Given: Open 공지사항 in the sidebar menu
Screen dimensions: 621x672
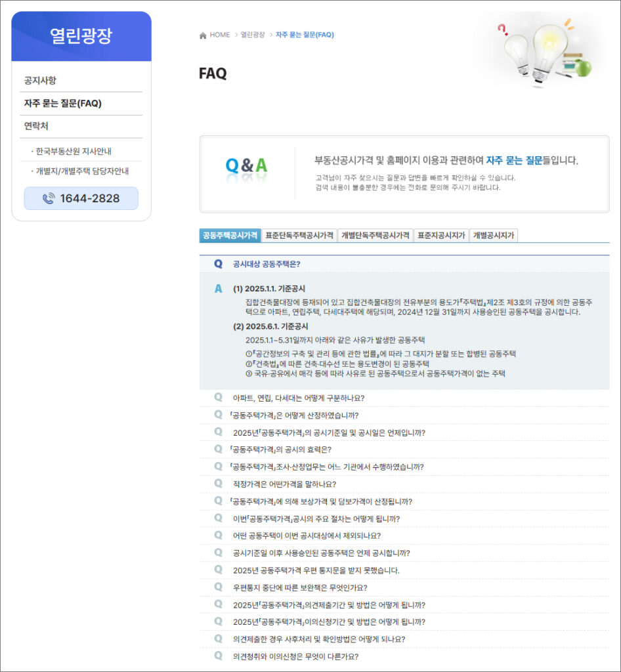Looking at the screenshot, I should [x=40, y=81].
